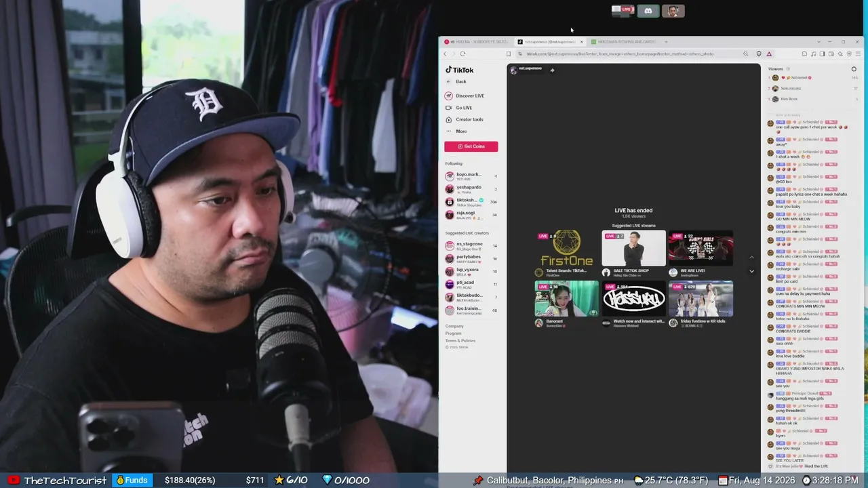This screenshot has height=488, width=868.
Task: Open foe.training suggested LIVE creator
Action: (471, 310)
